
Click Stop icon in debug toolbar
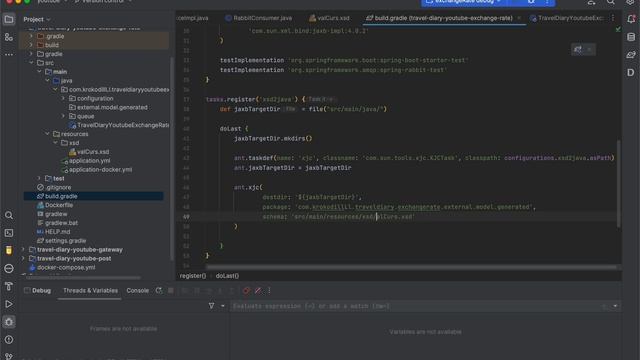point(171,290)
